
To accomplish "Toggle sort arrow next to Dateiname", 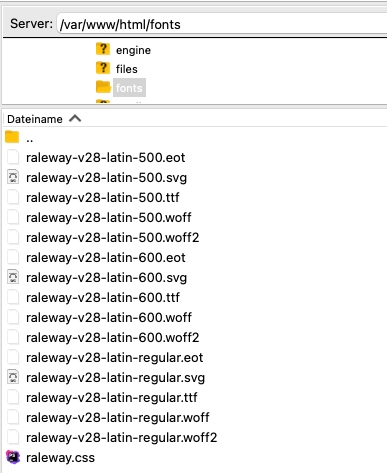I will point(75,119).
